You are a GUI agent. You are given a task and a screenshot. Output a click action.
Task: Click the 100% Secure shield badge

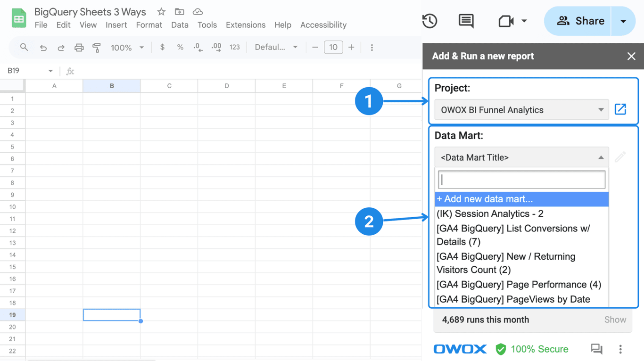[532, 349]
